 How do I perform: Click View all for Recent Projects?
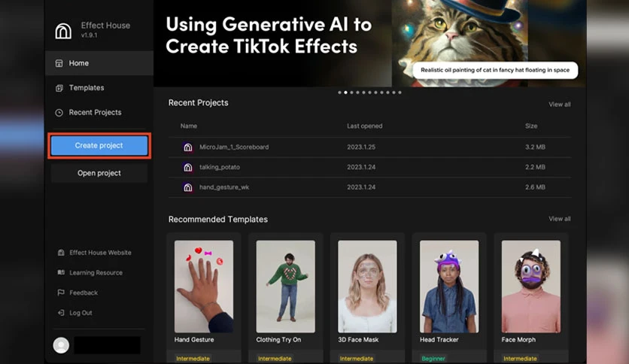(559, 105)
